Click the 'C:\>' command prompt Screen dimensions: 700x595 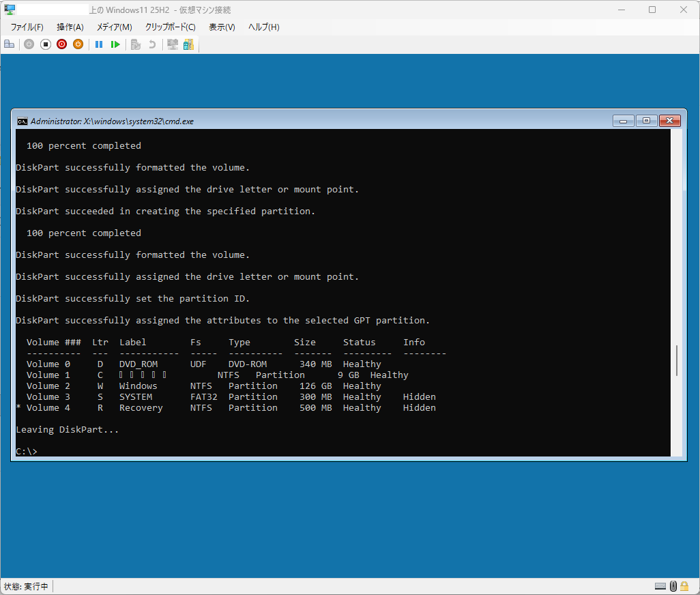pos(27,452)
